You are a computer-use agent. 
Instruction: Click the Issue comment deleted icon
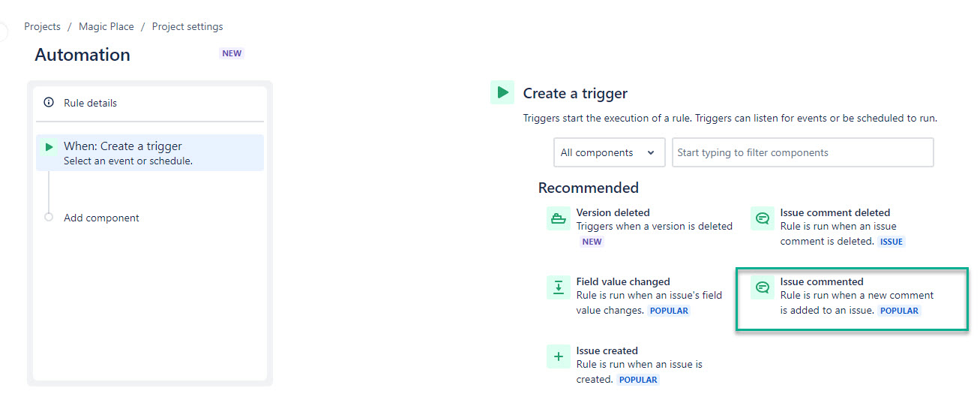(x=763, y=218)
